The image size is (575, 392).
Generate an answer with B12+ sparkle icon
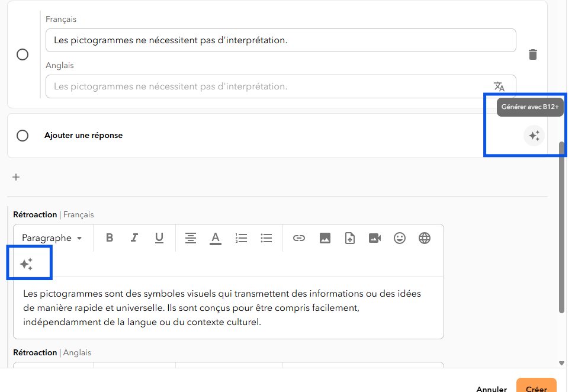[534, 136]
